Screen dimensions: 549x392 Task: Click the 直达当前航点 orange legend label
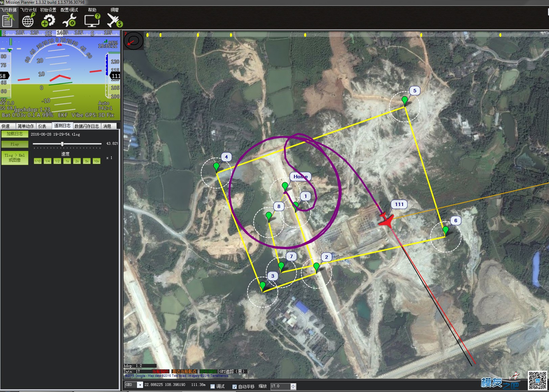click(x=184, y=371)
